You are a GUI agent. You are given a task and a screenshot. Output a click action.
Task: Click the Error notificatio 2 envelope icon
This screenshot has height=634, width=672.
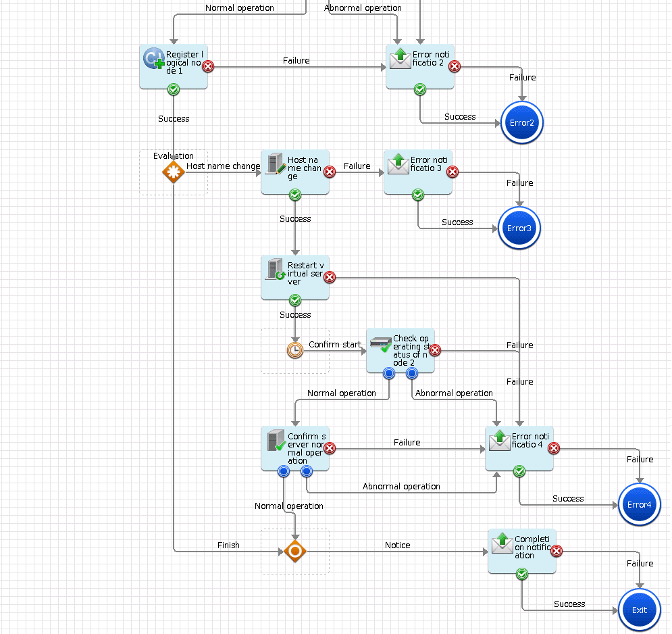(x=400, y=58)
